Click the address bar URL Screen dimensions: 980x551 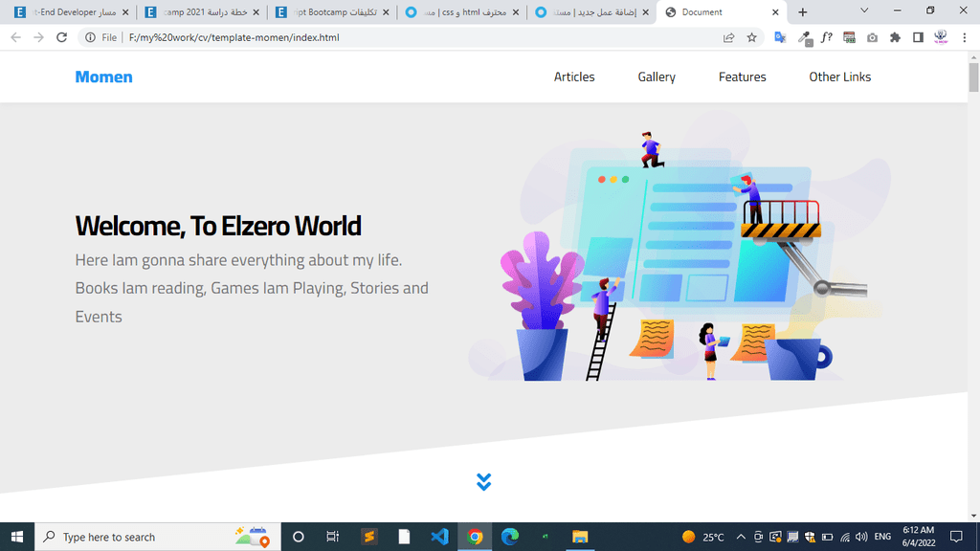tap(234, 37)
